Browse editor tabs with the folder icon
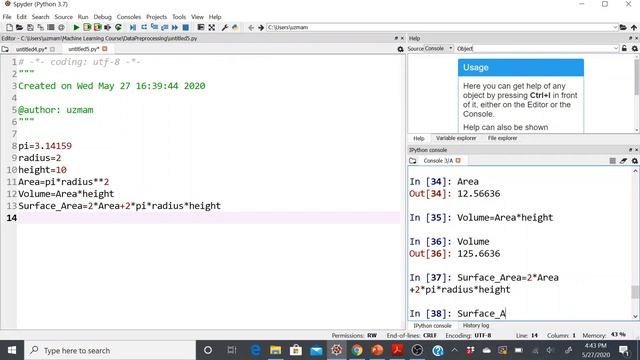The image size is (640, 360). click(5, 49)
